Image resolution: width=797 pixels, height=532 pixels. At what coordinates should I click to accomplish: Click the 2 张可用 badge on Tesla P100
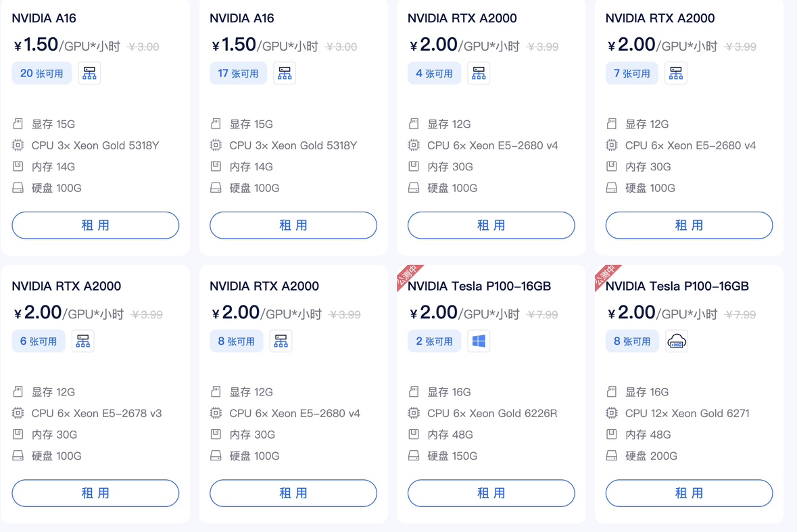point(434,341)
